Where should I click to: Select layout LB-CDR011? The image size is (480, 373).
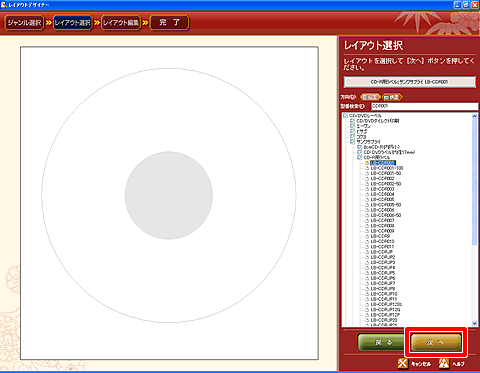pyautogui.click(x=382, y=247)
